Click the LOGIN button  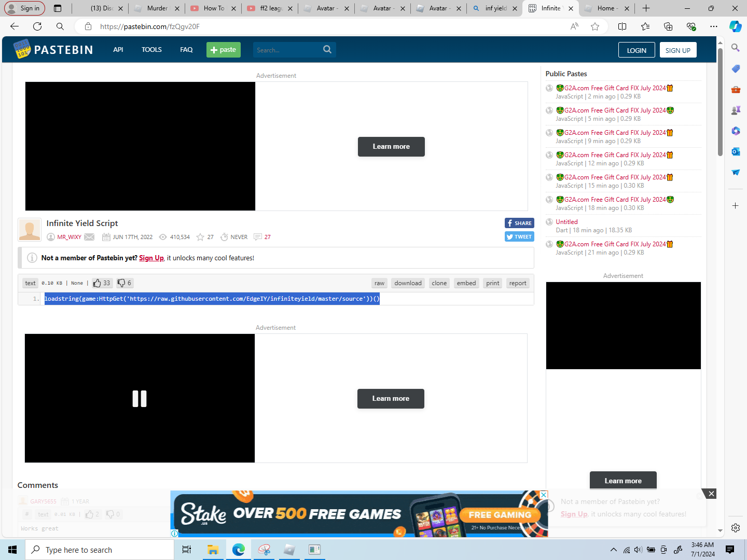(x=637, y=50)
